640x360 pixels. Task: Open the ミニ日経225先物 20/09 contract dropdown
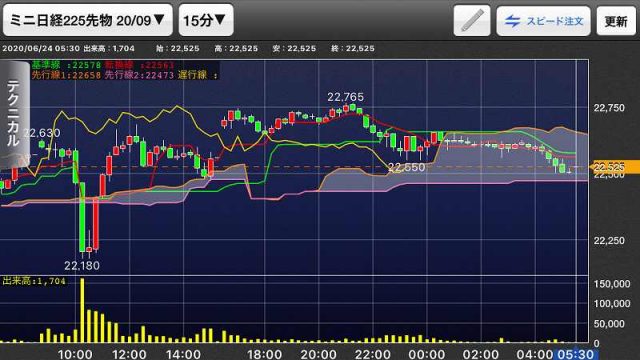[87, 20]
